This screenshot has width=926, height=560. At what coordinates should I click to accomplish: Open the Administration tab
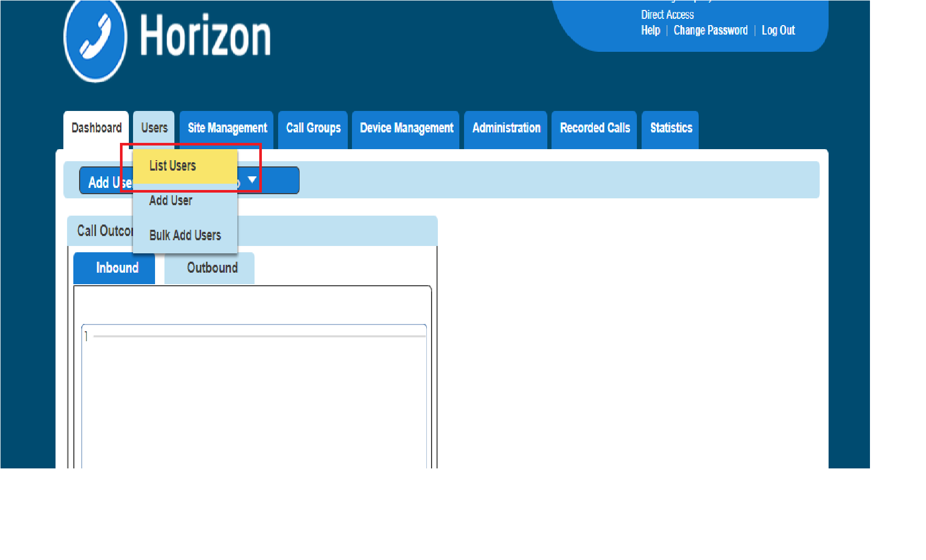pos(506,129)
